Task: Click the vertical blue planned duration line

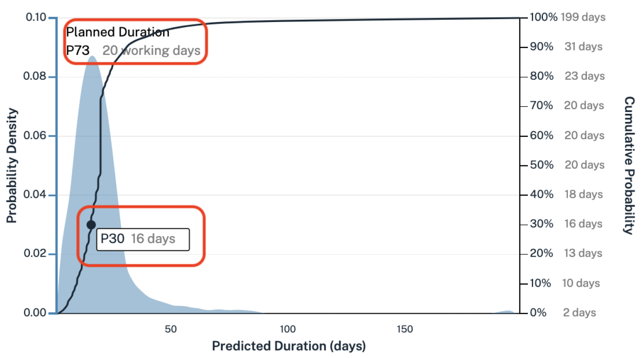Action: coord(57,165)
